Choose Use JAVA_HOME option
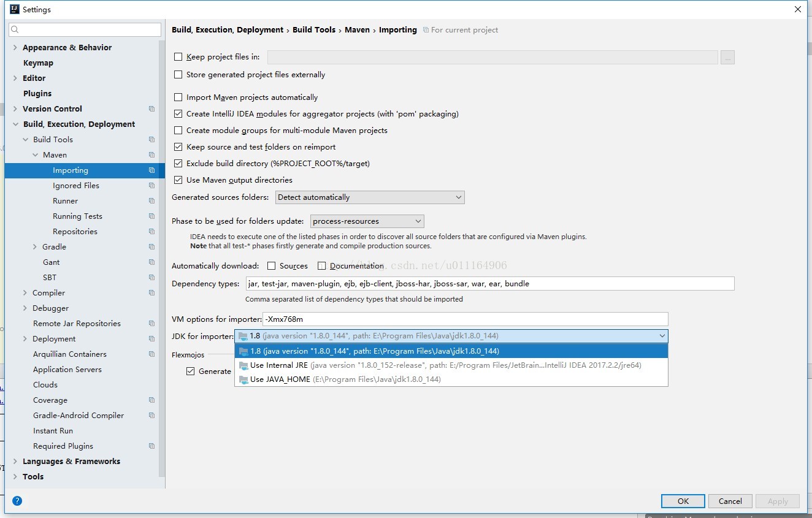Viewport: 812px width, 518px height. click(451, 379)
